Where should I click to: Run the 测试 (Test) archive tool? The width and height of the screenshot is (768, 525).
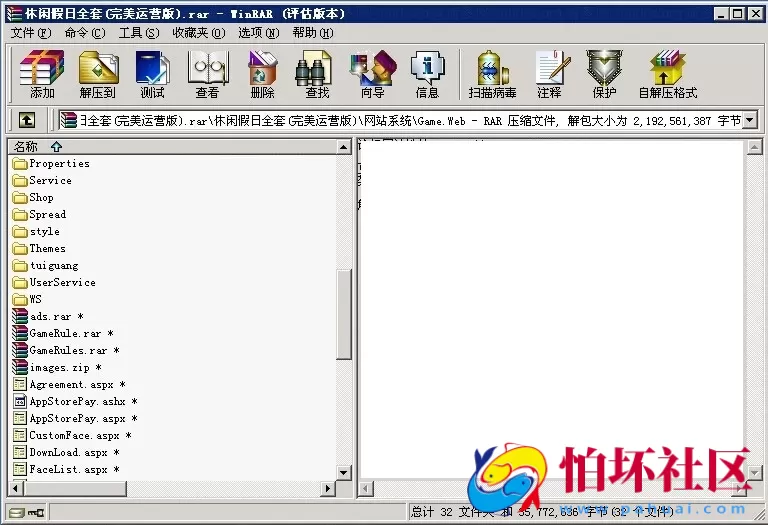(152, 74)
